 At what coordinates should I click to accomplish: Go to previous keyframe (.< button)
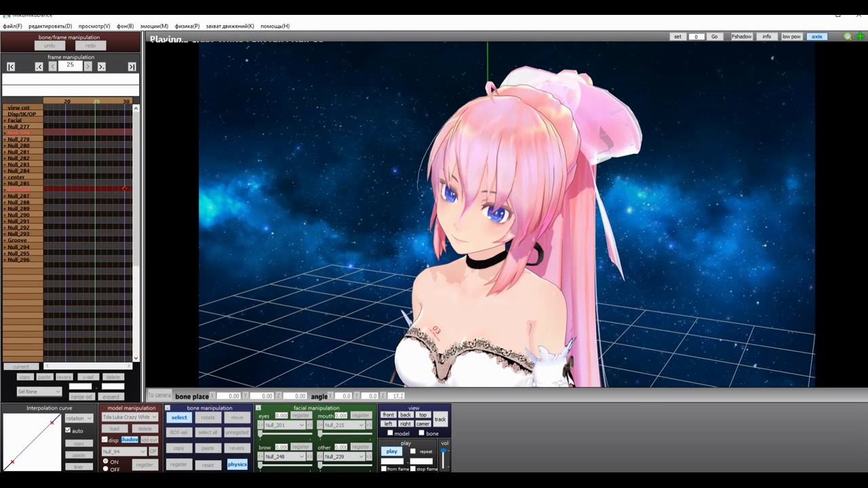click(39, 66)
